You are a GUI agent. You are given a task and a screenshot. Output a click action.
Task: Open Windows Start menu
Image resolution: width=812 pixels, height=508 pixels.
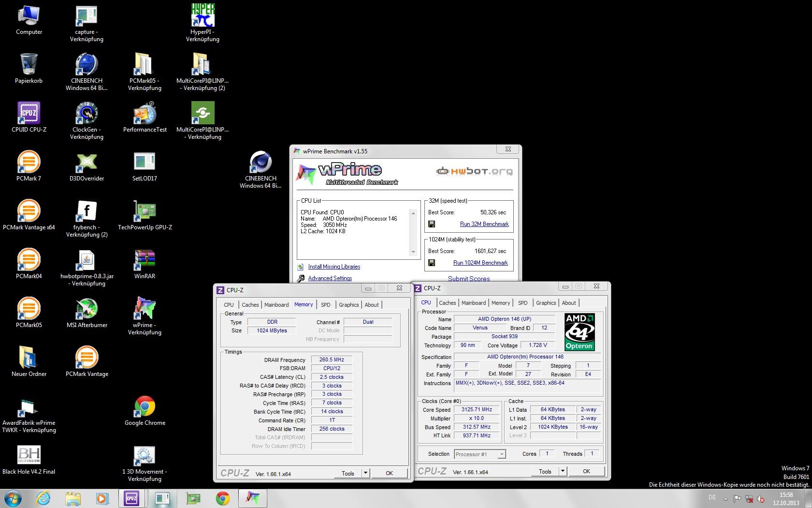click(x=13, y=498)
